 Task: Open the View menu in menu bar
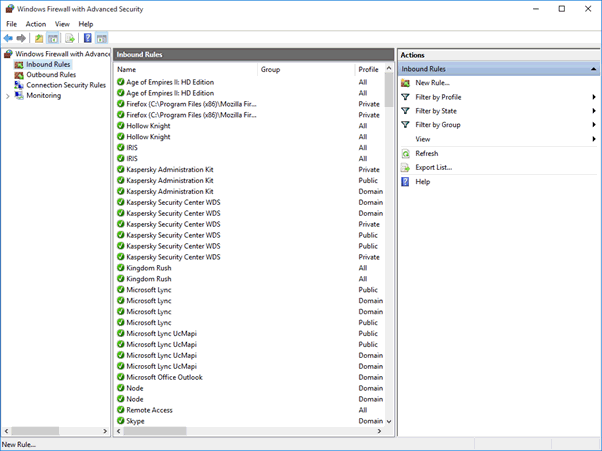point(62,24)
